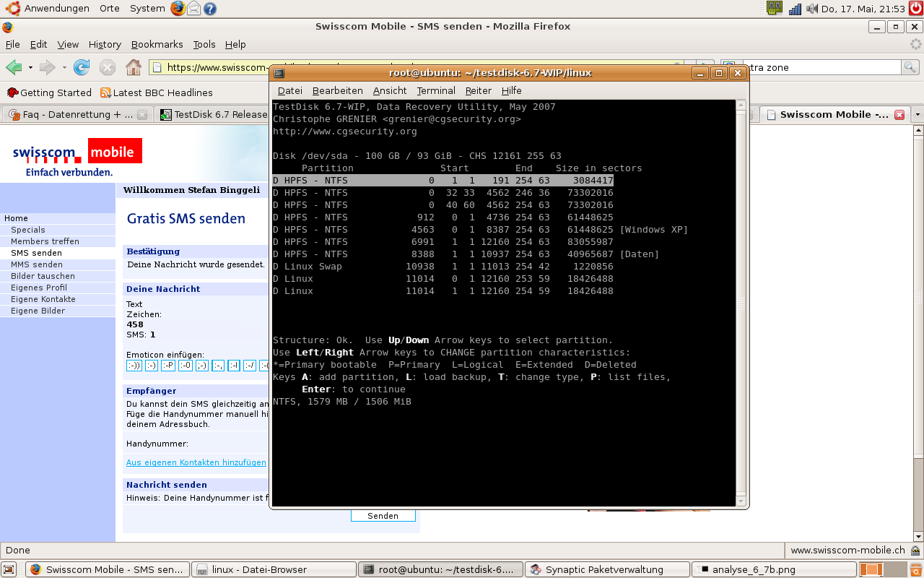Click Aus eigenen Kontakten hinzufügen link
Image resolution: width=924 pixels, height=578 pixels.
coord(196,462)
